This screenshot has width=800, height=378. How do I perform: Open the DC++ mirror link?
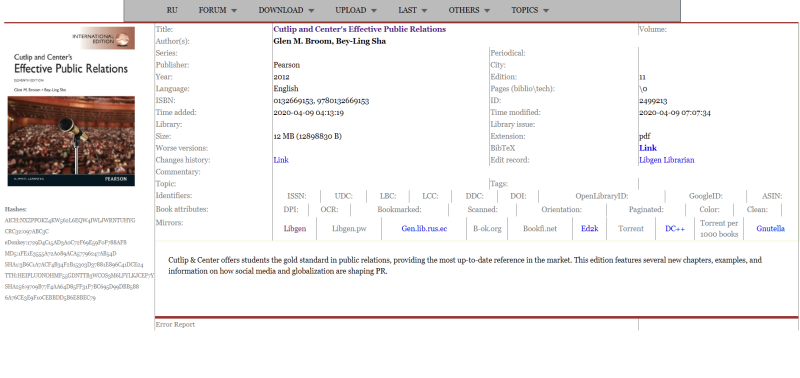(675, 229)
